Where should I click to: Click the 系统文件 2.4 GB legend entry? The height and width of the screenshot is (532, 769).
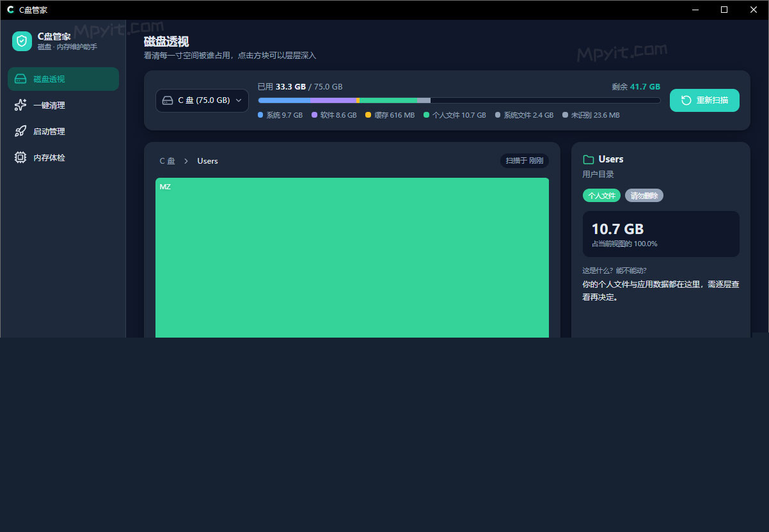524,116
